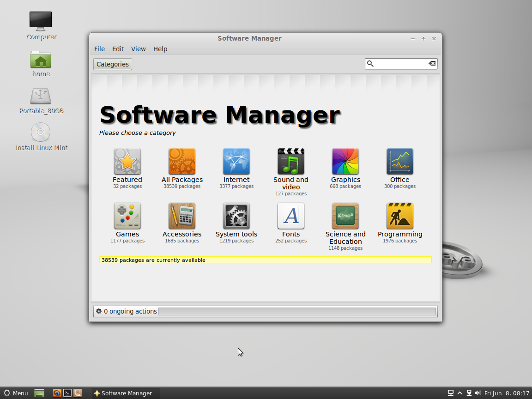The width and height of the screenshot is (532, 399).
Task: Click the Games category label
Action: coord(127,234)
